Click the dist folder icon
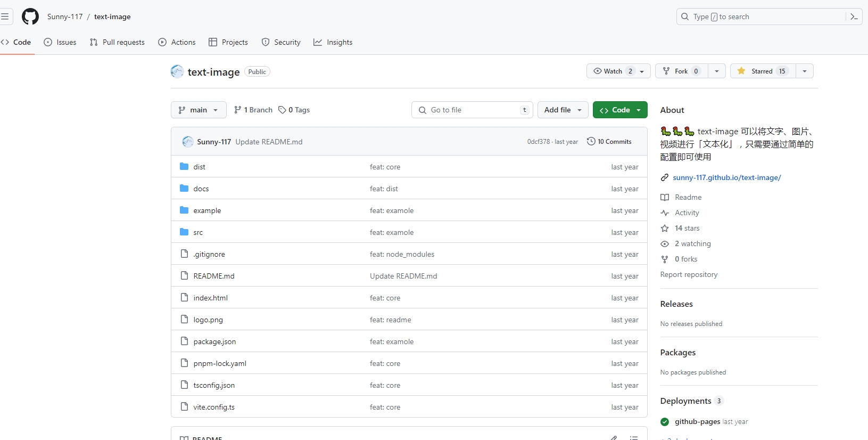The height and width of the screenshot is (440, 868). tap(184, 166)
